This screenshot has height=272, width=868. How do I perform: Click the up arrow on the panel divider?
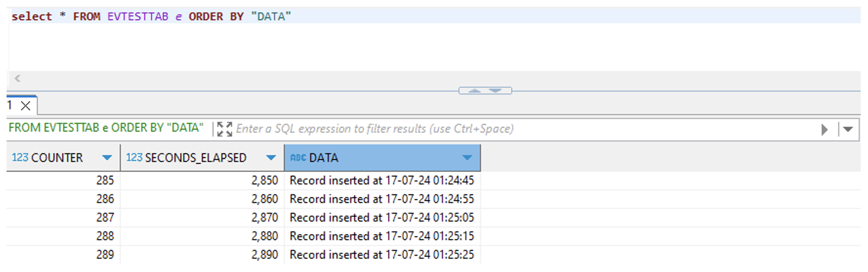point(474,91)
